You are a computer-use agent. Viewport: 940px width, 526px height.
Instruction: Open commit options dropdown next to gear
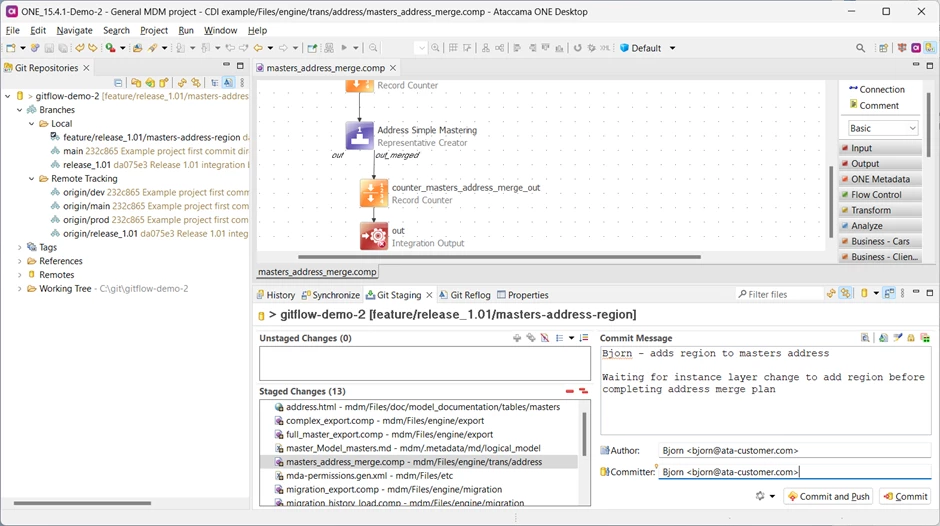(772, 497)
